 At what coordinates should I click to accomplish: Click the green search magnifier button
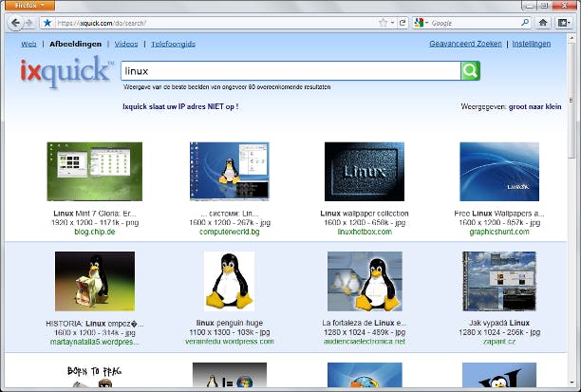470,71
